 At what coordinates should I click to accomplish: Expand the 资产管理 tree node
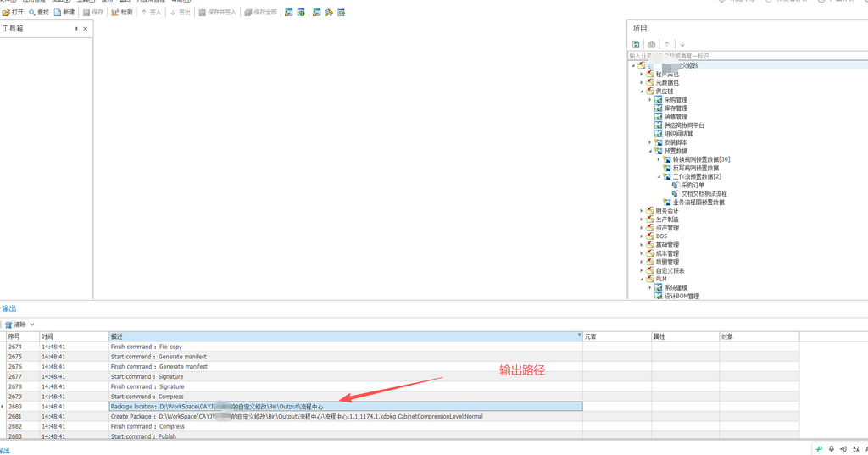(642, 228)
